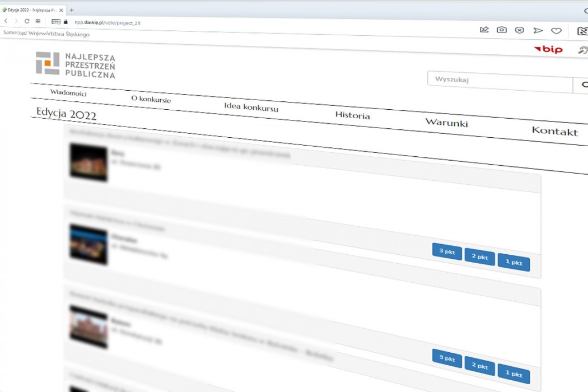Go back with the browser back arrow
Image resolution: width=588 pixels, height=392 pixels.
[x=6, y=21]
